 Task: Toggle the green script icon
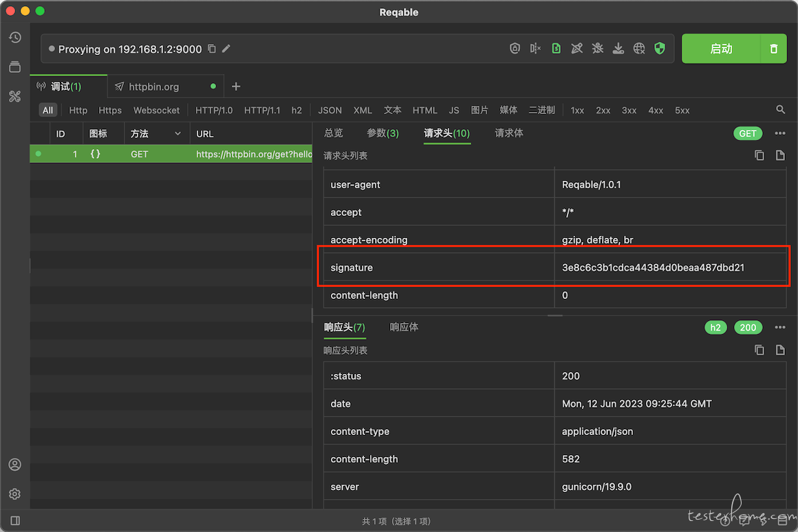(x=557, y=48)
